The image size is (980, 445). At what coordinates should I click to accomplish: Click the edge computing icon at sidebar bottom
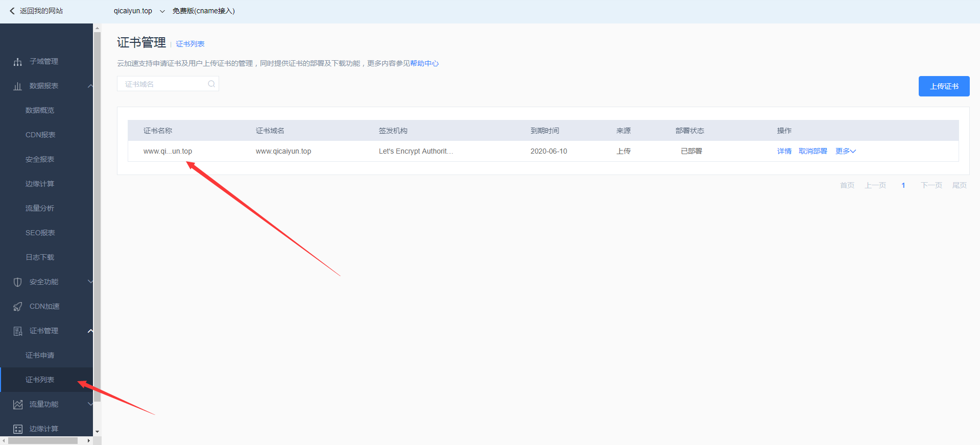tap(18, 429)
